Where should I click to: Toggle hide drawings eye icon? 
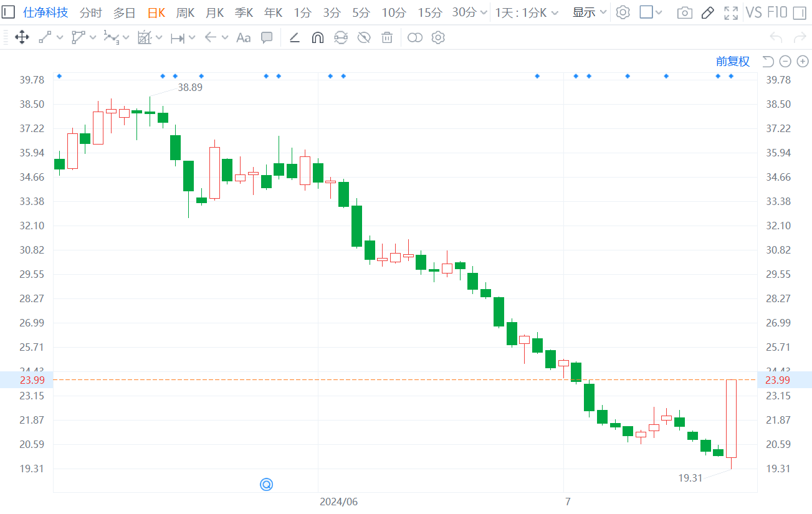364,38
